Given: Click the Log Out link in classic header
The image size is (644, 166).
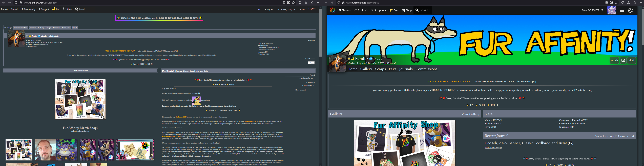Looking at the screenshot, I should pos(312,9).
